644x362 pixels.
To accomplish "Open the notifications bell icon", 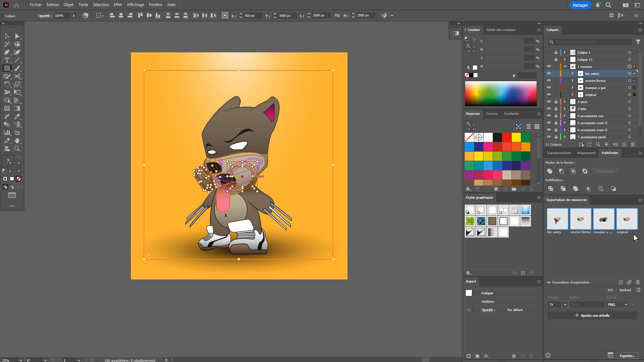I will click(598, 5).
